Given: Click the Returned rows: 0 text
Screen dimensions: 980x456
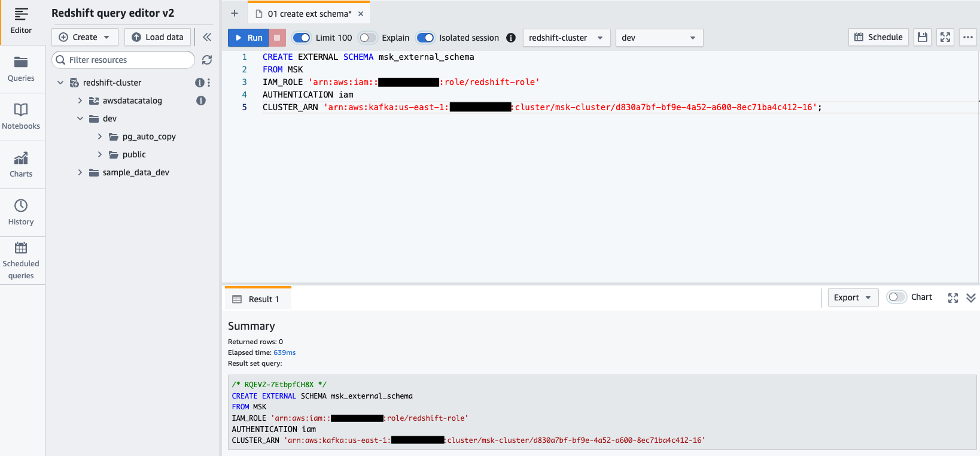Looking at the screenshot, I should (255, 342).
